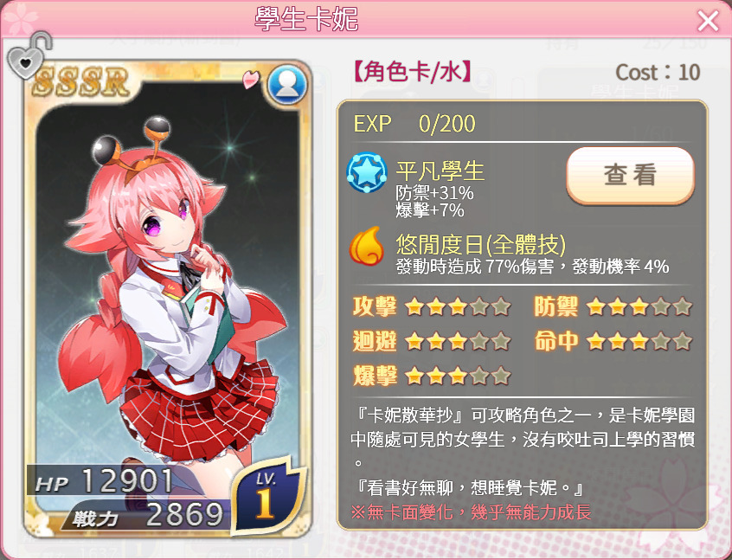This screenshot has width=732, height=560.
Task: Close the 學生卡妮 card window
Action: [x=708, y=21]
